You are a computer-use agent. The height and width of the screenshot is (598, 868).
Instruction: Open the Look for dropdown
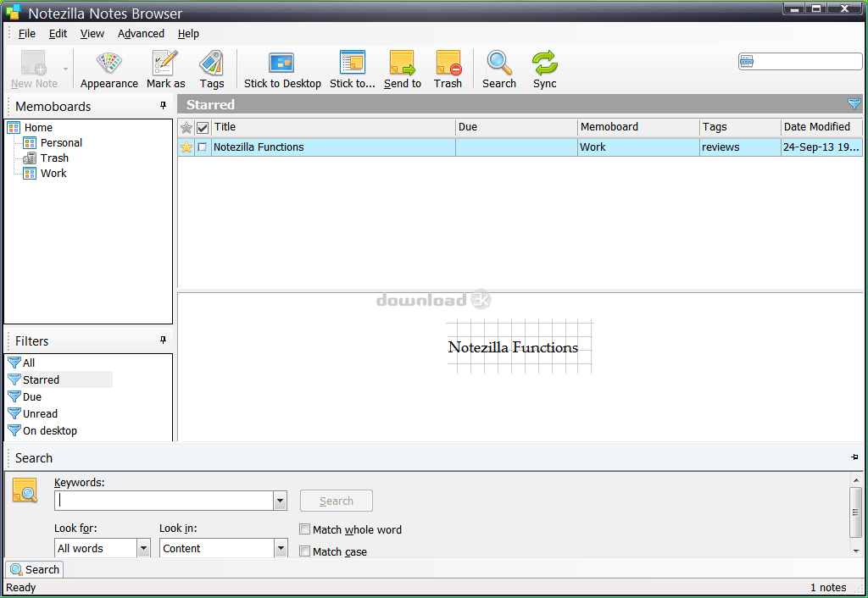(143, 548)
